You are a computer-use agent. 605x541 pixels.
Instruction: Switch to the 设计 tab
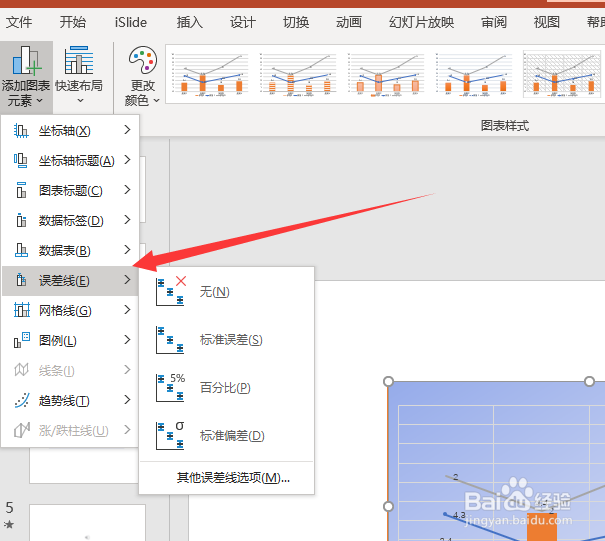243,22
